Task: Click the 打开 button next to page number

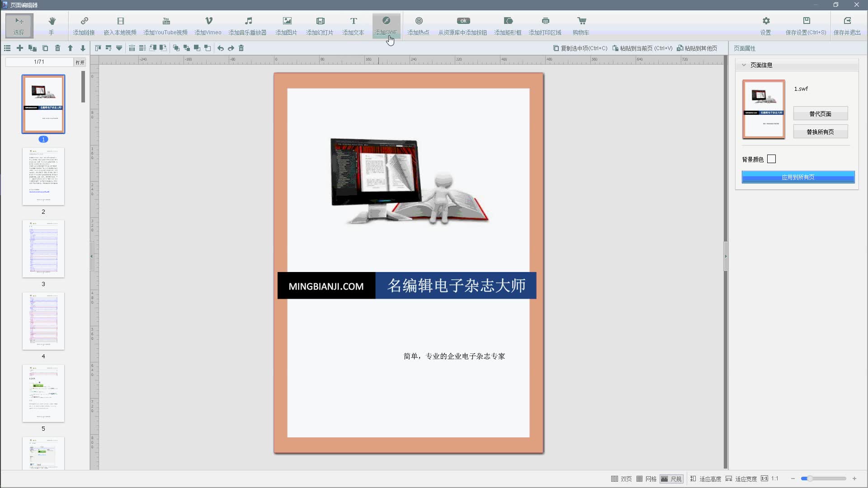Action: coord(80,62)
